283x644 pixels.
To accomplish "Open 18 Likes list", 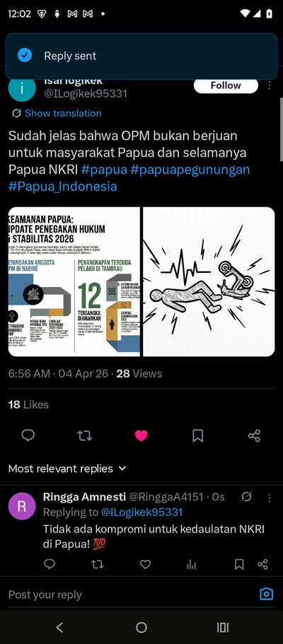I will [x=28, y=404].
